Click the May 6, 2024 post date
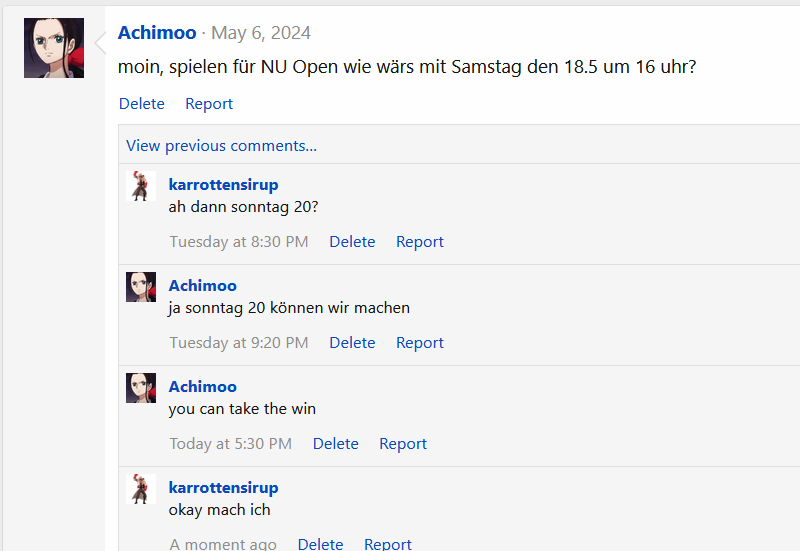The image size is (800, 551). pos(261,33)
